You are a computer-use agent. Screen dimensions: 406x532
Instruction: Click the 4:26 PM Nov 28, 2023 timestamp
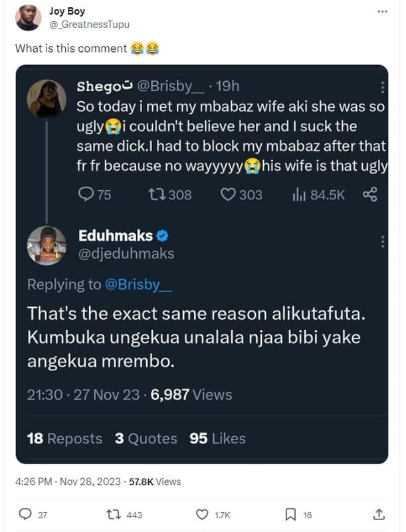tap(68, 481)
